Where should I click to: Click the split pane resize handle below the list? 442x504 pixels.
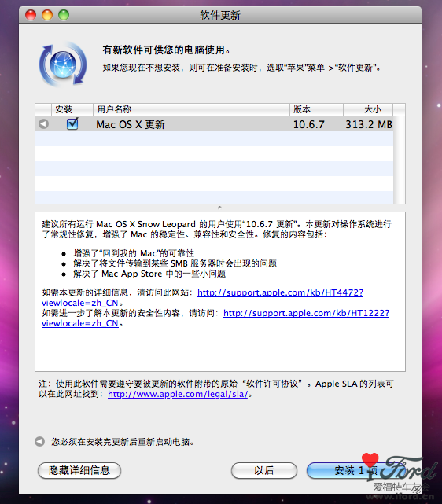tap(220, 208)
